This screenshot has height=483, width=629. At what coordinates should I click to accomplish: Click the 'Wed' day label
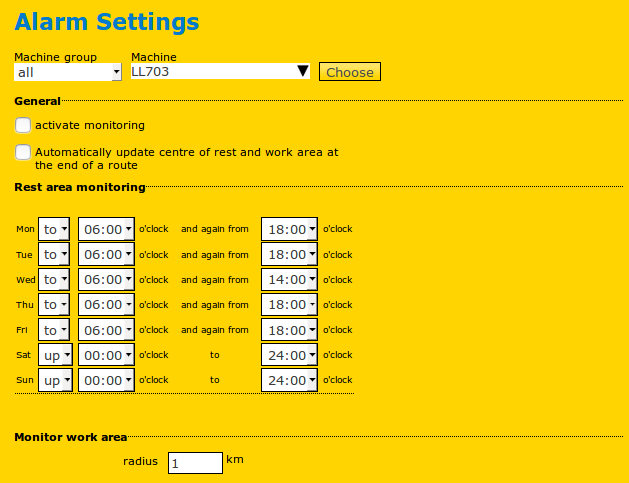(26, 280)
